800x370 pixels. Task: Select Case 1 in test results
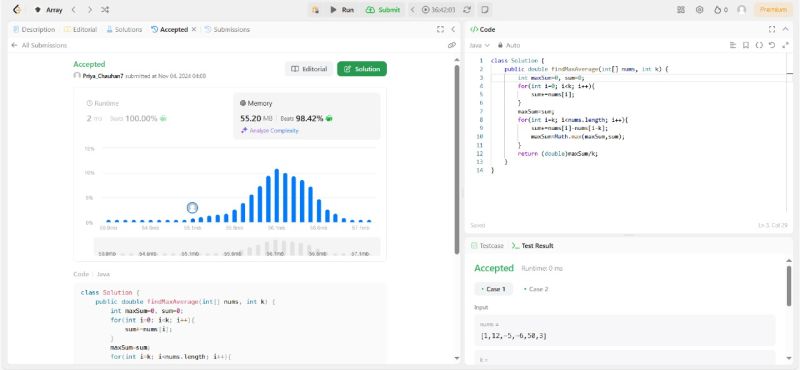[x=493, y=289]
